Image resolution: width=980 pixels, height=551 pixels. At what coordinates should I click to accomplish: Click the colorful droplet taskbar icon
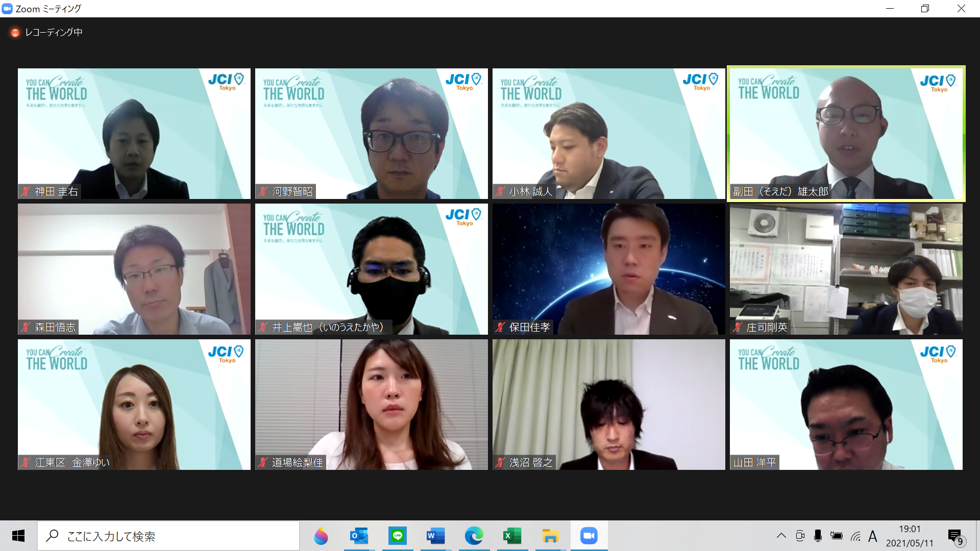click(321, 536)
